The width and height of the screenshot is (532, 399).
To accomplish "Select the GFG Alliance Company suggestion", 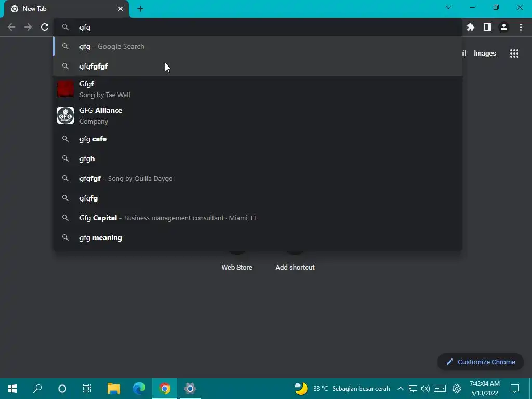I will click(x=258, y=115).
